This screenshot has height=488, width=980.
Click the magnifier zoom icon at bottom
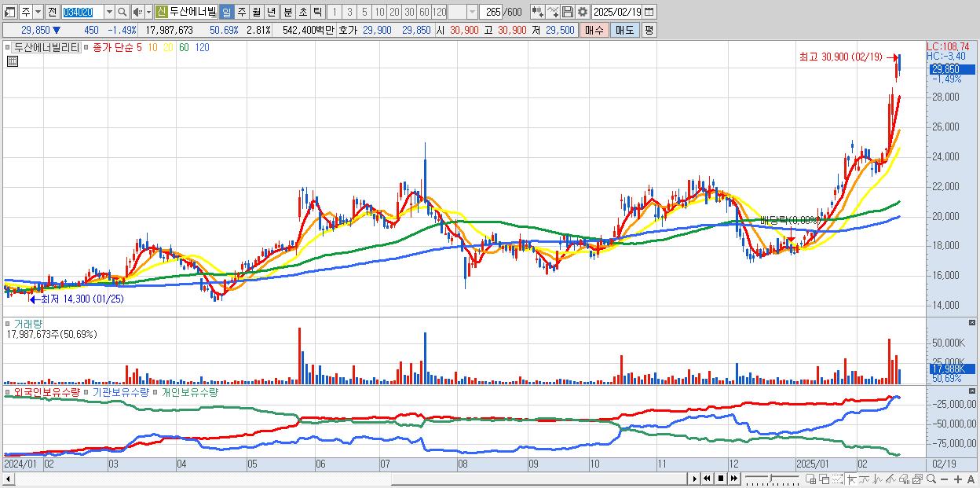pyautogui.click(x=931, y=479)
